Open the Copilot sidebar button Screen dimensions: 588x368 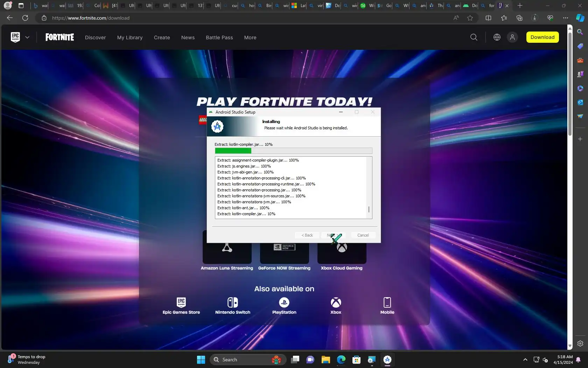click(580, 18)
